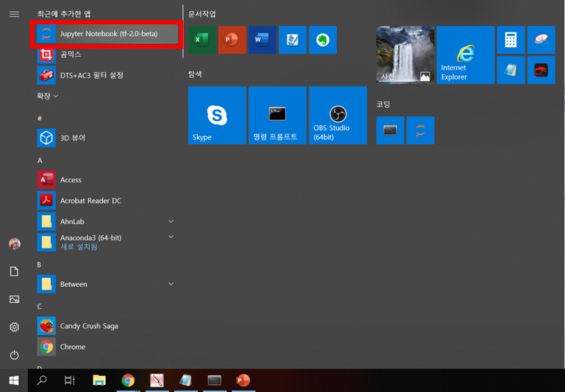Open the Settings gear

click(x=15, y=327)
